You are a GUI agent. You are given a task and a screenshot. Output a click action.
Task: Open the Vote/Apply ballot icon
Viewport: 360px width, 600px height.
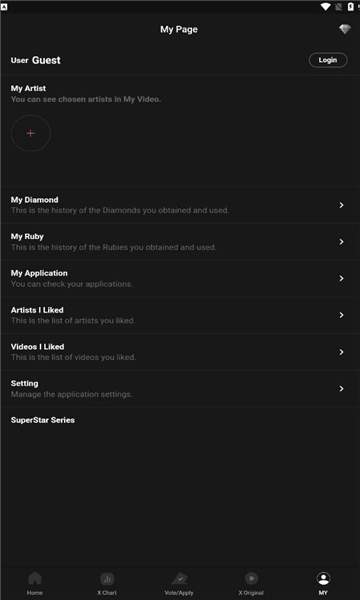coord(179,578)
